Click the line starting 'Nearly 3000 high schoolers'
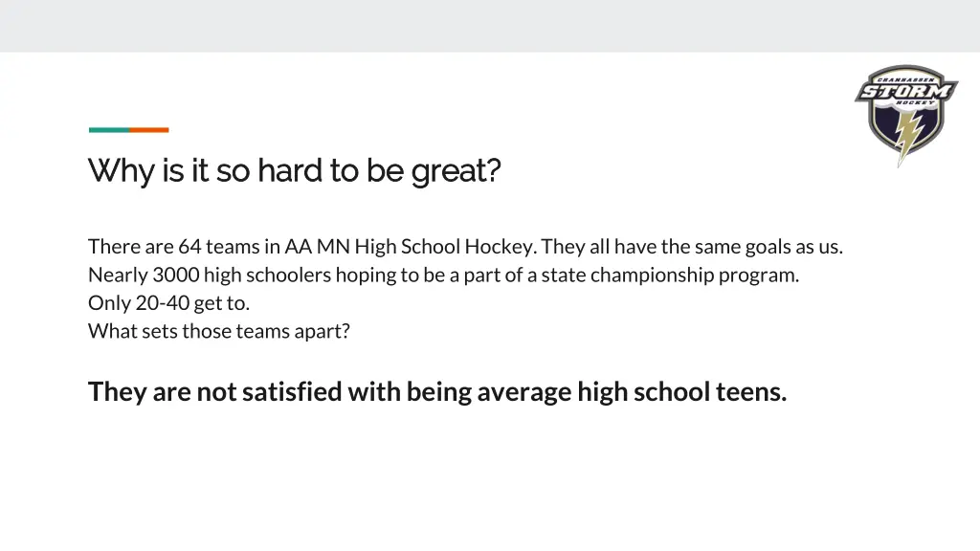The height and width of the screenshot is (551, 980). tap(443, 275)
